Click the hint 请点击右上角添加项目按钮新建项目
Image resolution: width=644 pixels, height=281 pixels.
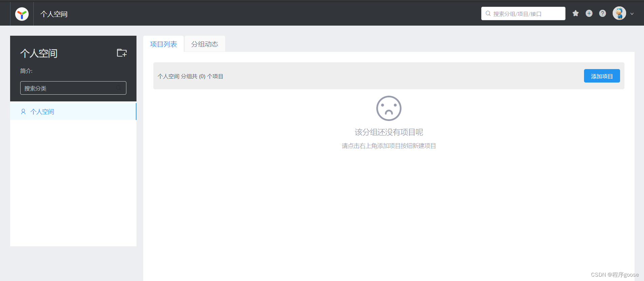coord(389,146)
